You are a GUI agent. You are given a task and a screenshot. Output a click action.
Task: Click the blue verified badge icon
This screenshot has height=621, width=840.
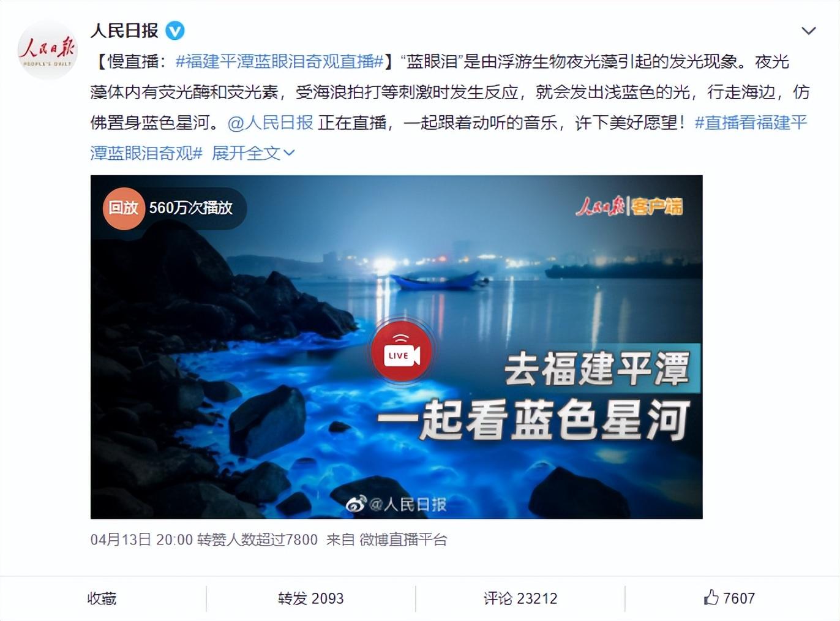point(176,30)
